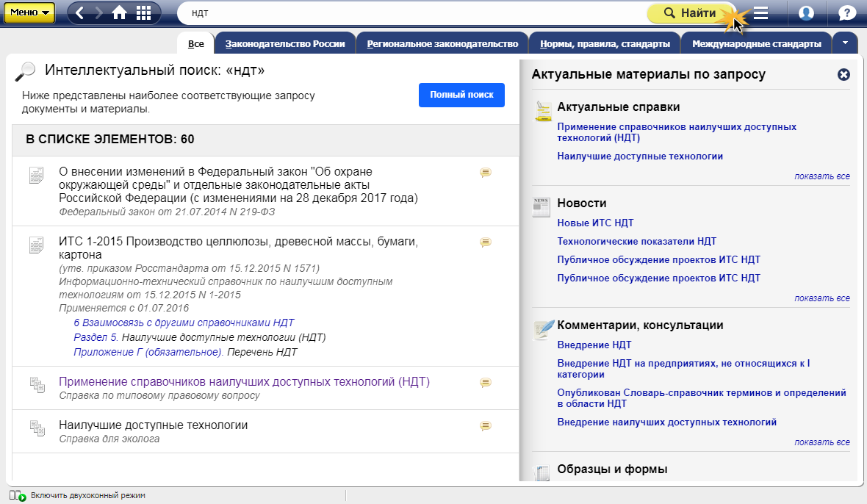Viewport: 867px width, 504px height.
Task: Open the Новые ИТС НДТ news link
Action: [x=595, y=223]
